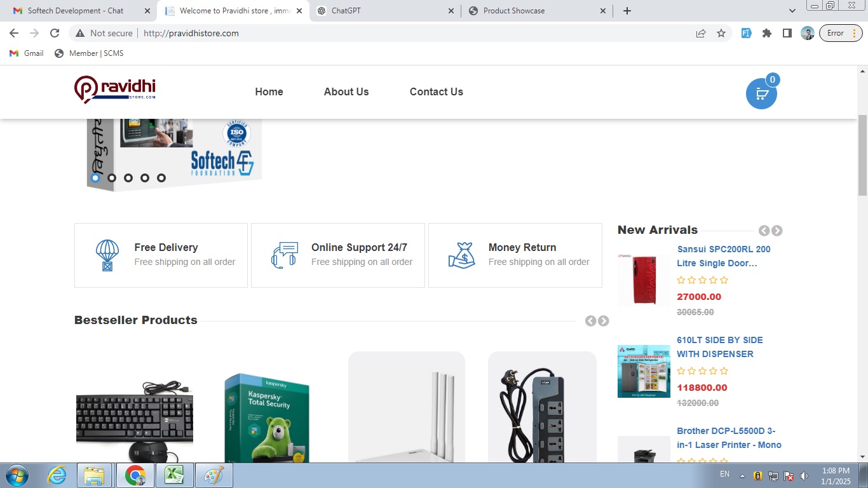Click the Free Delivery parachute icon
The height and width of the screenshot is (488, 868).
coord(107,254)
